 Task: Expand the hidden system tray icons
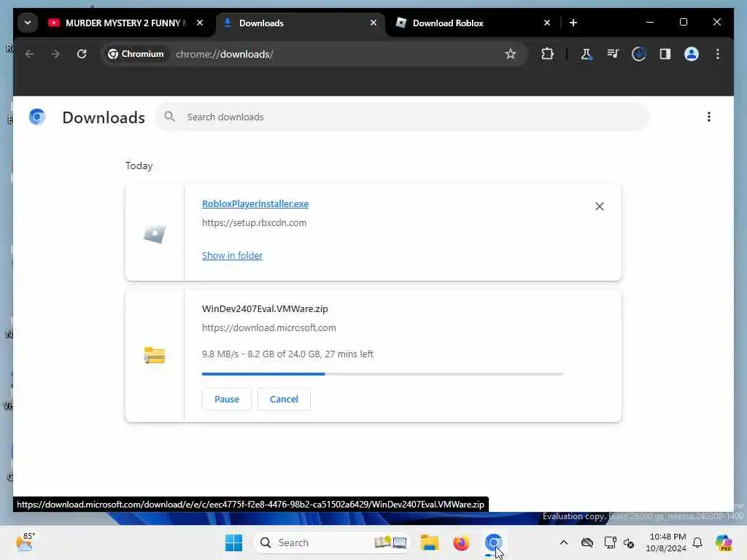564,542
